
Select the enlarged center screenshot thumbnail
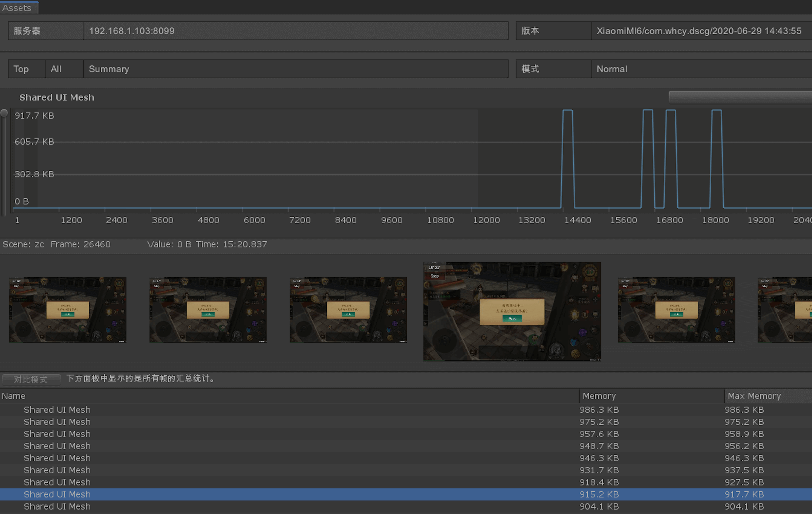click(x=512, y=311)
